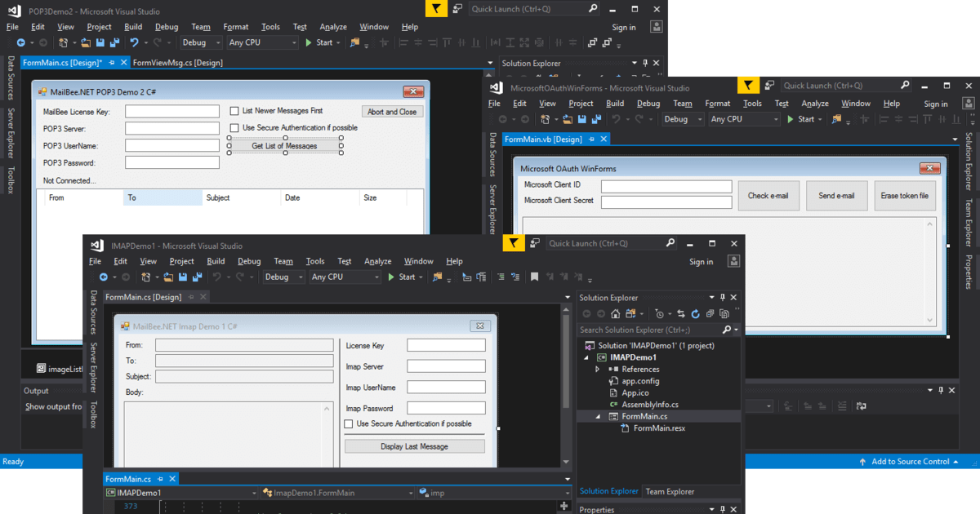The width and height of the screenshot is (980, 514).
Task: Refresh the Solution Explorer
Action: 696,313
